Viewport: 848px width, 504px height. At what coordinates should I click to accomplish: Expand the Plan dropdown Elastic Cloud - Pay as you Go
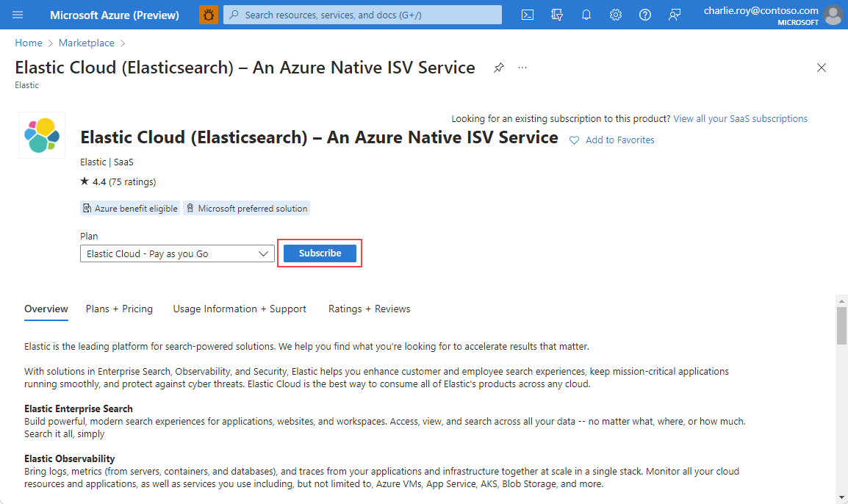coord(177,253)
